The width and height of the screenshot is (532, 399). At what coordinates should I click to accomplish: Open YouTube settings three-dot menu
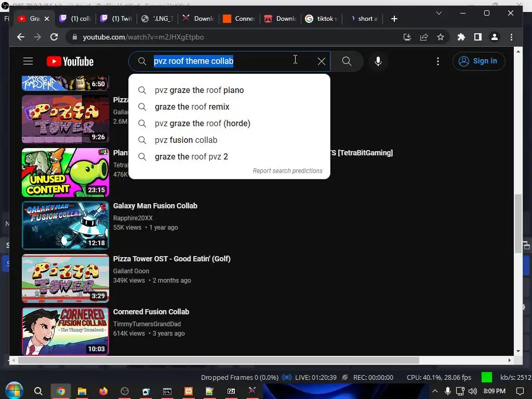pos(437,61)
